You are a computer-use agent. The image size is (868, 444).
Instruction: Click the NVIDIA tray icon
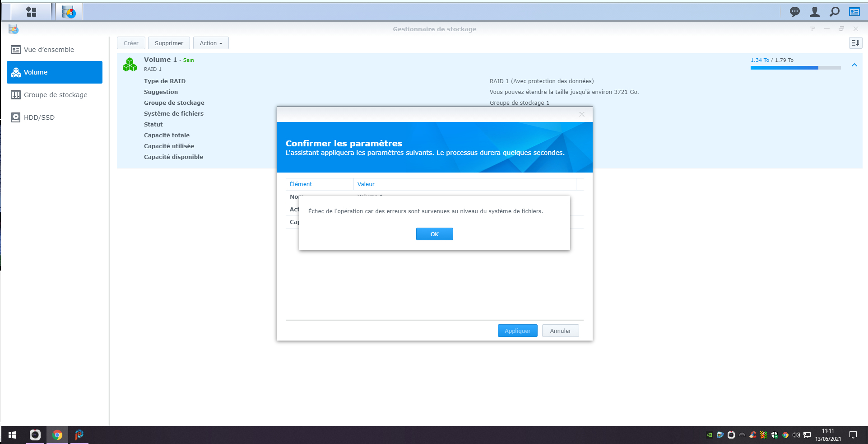pos(710,435)
